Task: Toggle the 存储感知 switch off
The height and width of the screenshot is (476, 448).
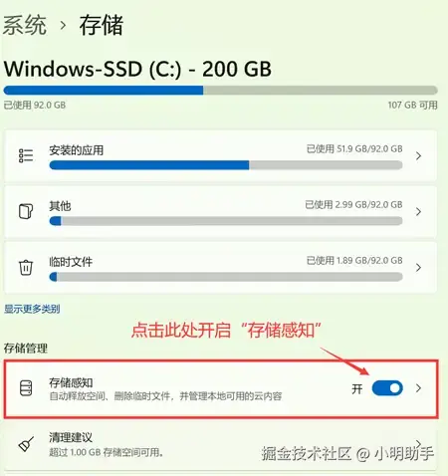Action: coord(387,388)
